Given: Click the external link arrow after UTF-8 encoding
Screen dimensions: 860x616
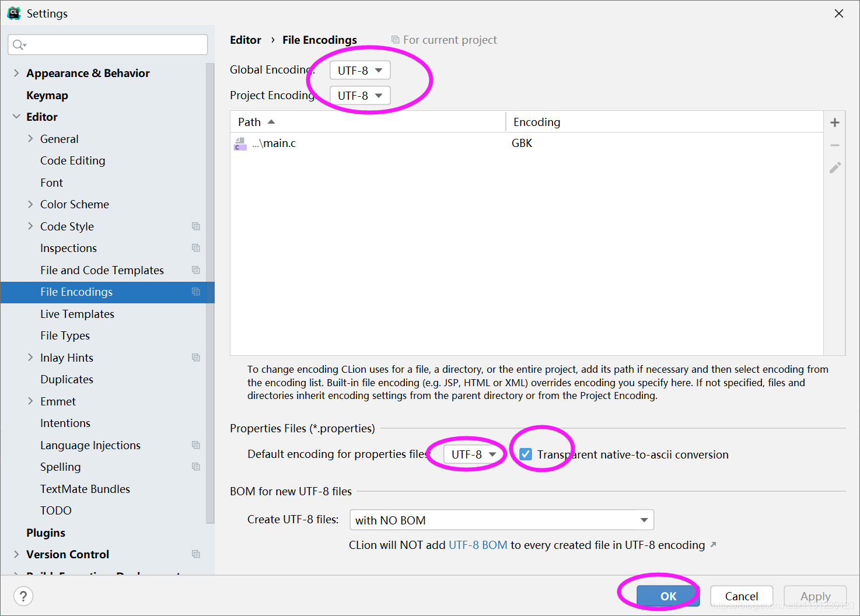Looking at the screenshot, I should [713, 544].
